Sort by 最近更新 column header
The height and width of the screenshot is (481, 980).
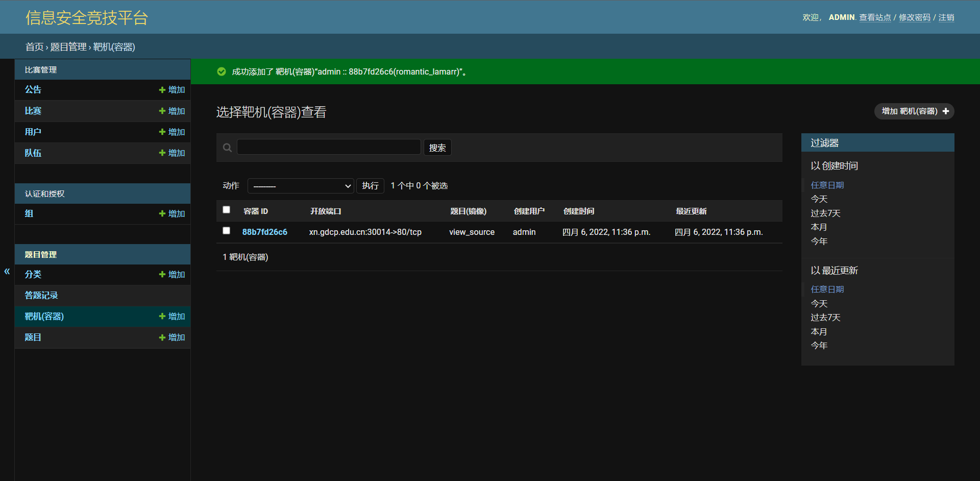691,211
